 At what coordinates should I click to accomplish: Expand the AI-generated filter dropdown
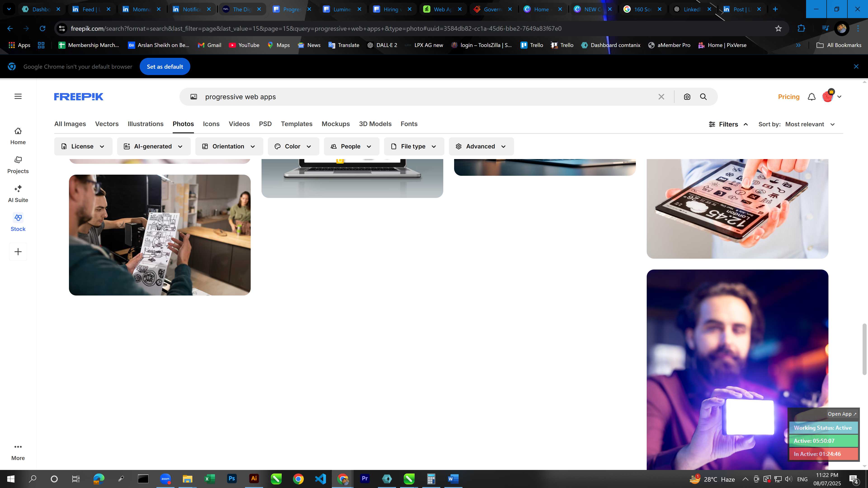click(154, 146)
